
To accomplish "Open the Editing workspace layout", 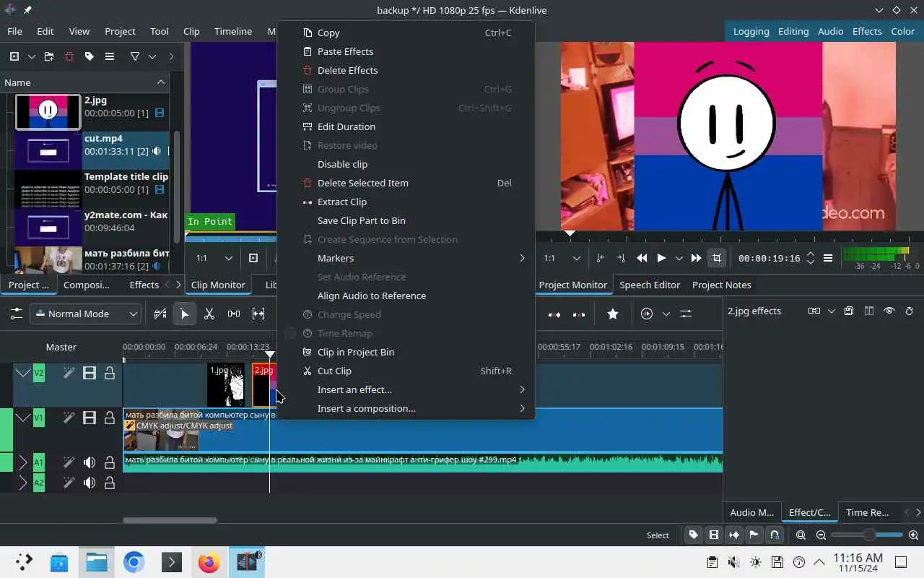I will coord(793,31).
